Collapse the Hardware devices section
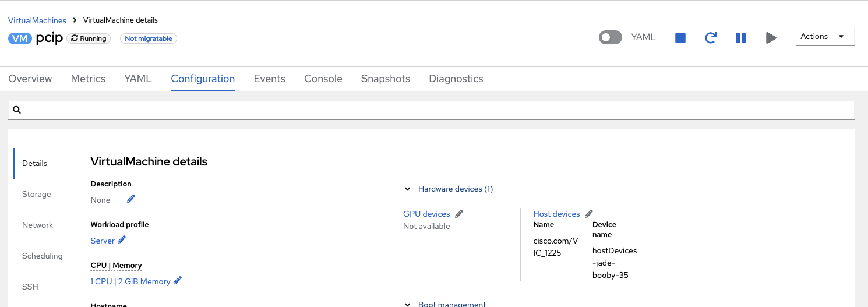 pos(408,189)
